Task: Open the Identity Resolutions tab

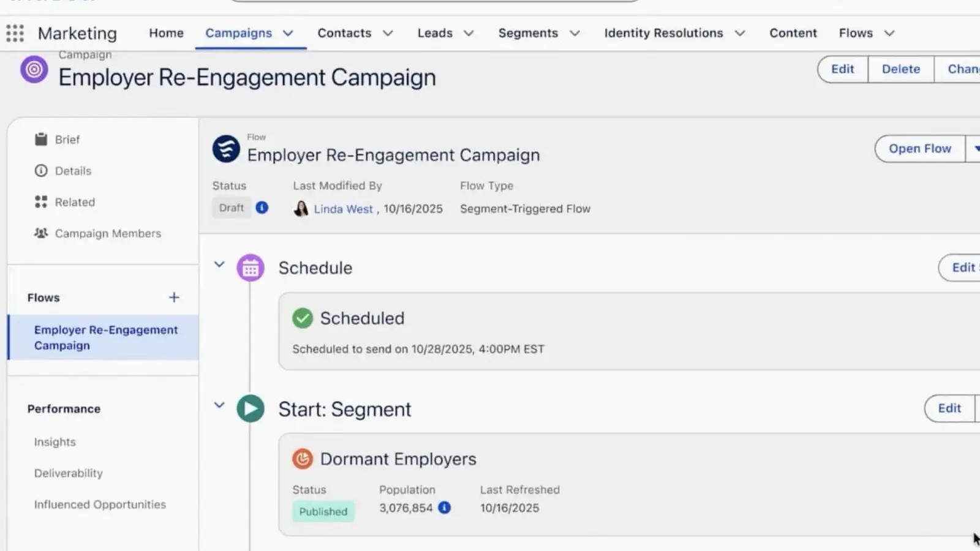Action: click(x=663, y=33)
